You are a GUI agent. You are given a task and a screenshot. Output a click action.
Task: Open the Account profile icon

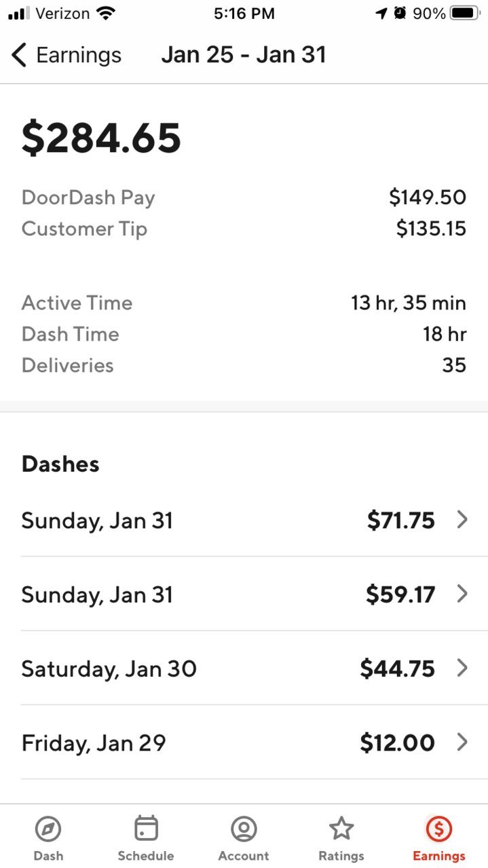tap(244, 829)
